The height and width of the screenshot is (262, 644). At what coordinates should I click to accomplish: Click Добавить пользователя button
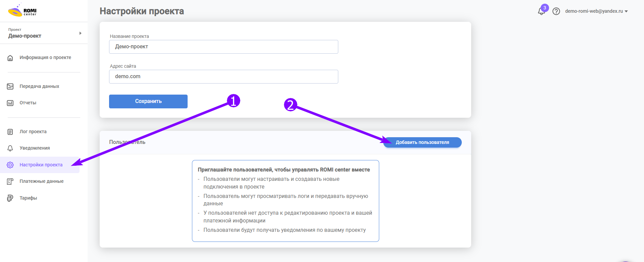click(x=423, y=142)
